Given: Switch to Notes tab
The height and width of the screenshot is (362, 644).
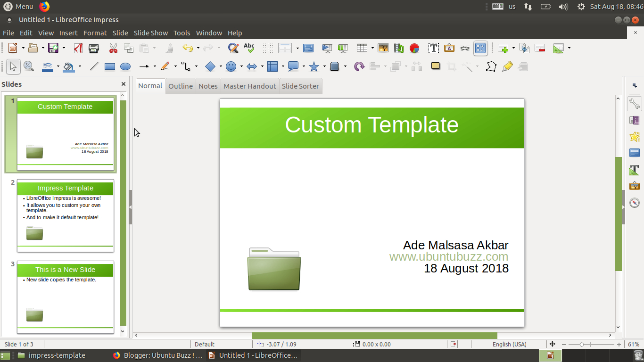Looking at the screenshot, I should click(208, 86).
